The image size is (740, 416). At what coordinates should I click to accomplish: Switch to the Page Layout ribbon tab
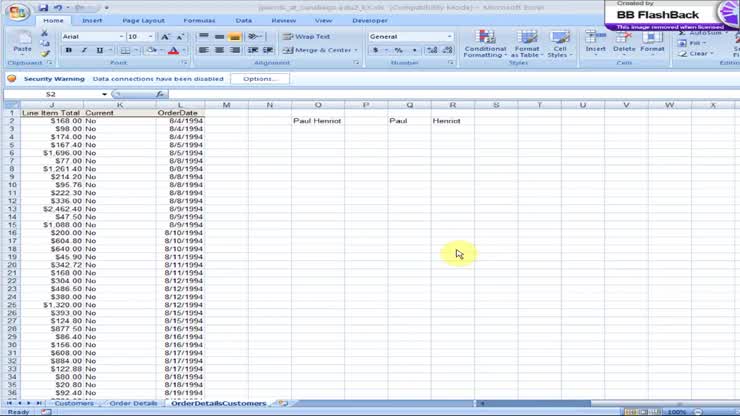click(143, 20)
